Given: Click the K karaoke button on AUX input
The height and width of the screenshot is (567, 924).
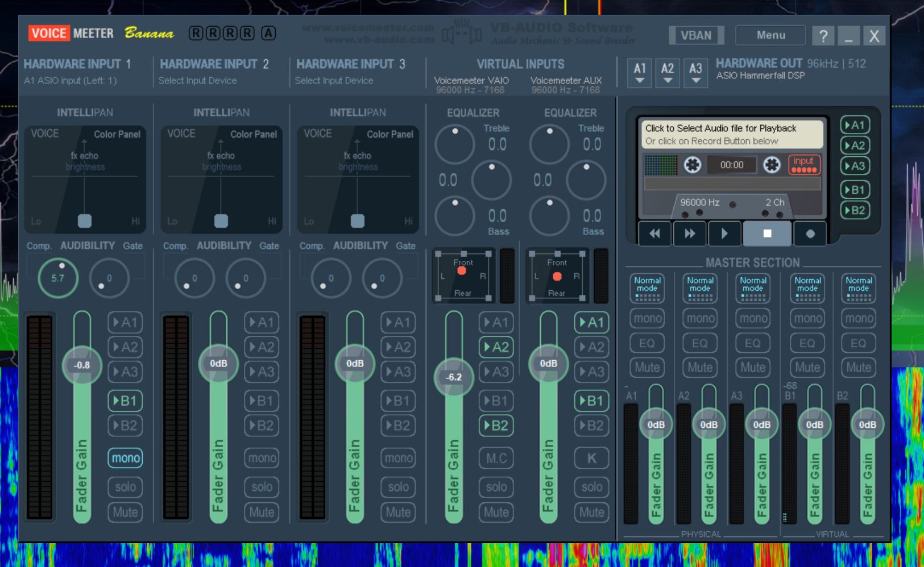Looking at the screenshot, I should click(x=591, y=458).
